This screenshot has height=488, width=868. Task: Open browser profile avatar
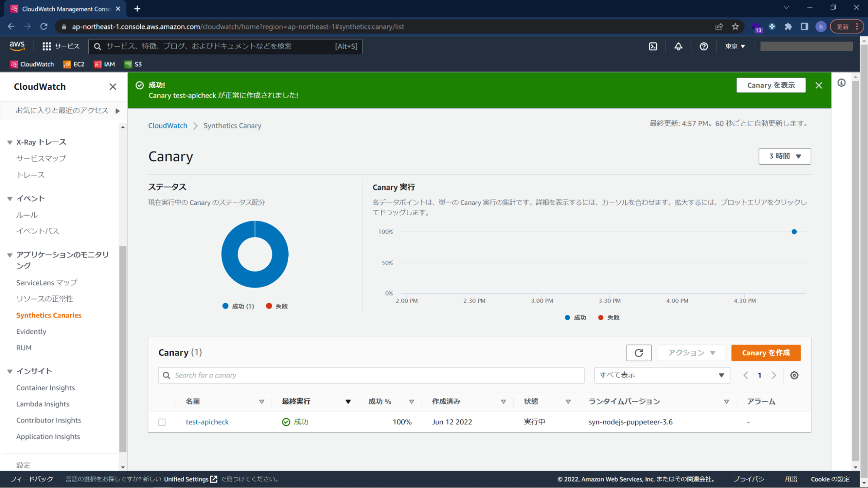coord(821,27)
